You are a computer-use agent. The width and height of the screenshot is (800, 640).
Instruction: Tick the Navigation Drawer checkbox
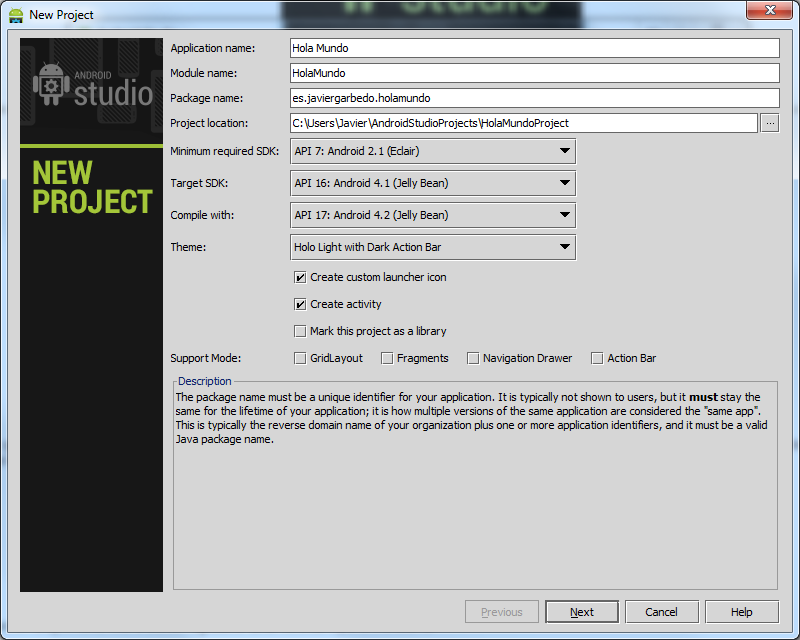(x=472, y=358)
